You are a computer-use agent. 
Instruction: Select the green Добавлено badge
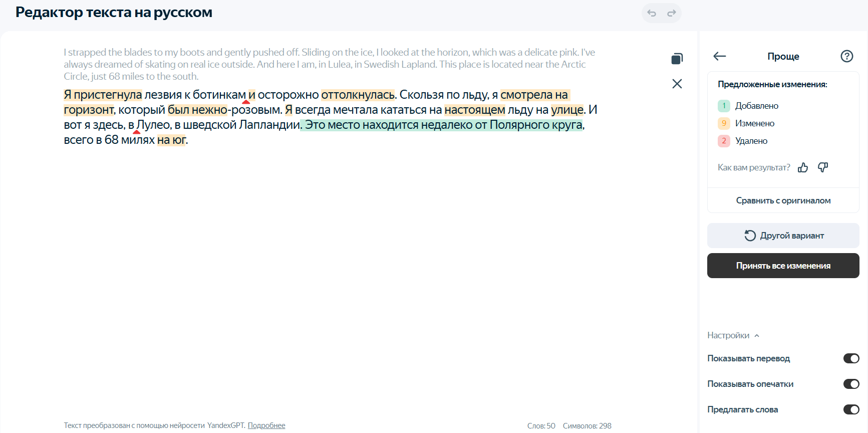click(x=724, y=106)
